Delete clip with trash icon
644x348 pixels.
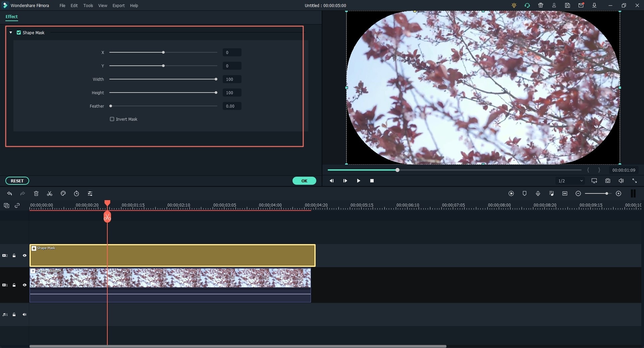36,193
